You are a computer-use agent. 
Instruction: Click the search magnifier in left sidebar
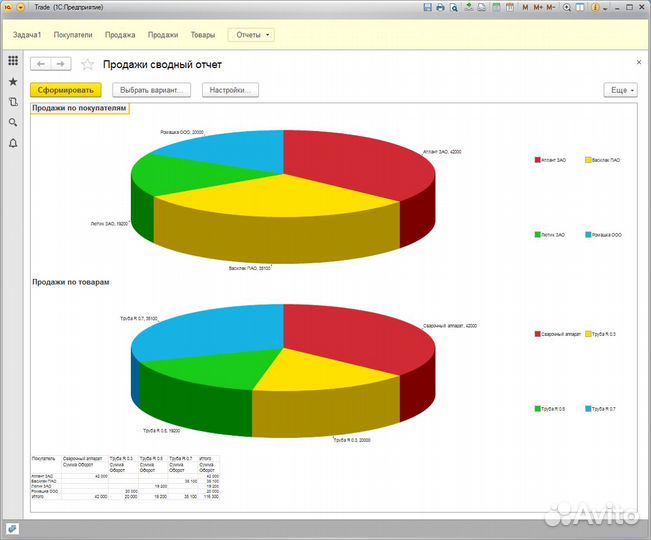pyautogui.click(x=13, y=122)
